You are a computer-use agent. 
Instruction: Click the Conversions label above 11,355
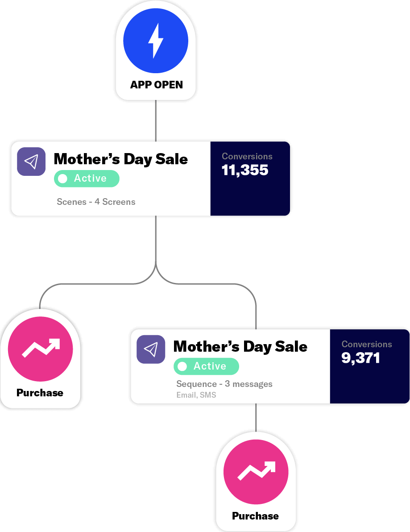[x=247, y=156]
